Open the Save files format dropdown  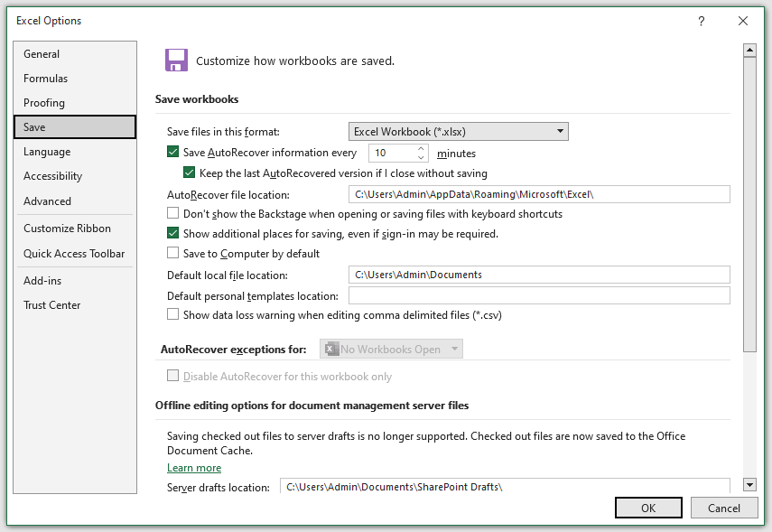coord(559,131)
